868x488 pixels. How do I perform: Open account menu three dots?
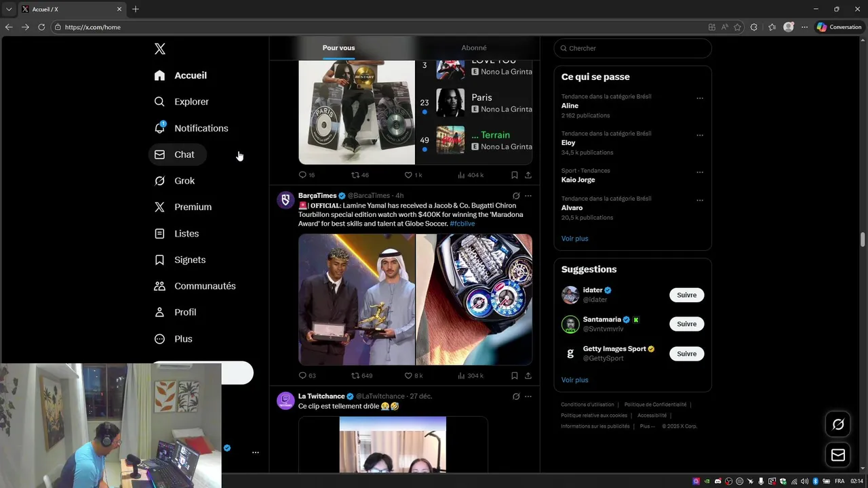point(256,452)
